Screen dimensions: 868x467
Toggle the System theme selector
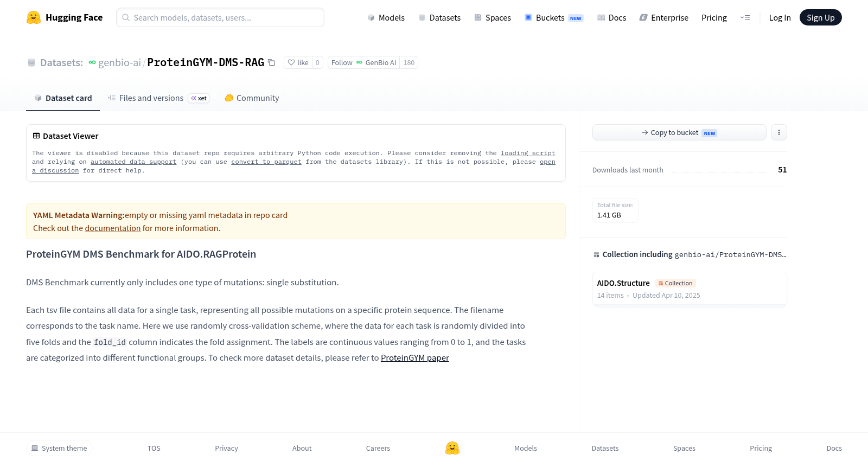(x=59, y=448)
